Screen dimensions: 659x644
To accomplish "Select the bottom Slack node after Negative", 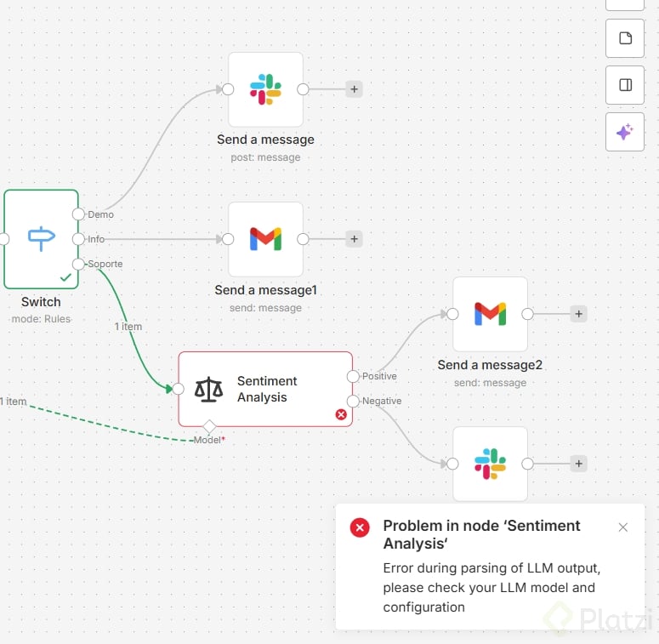I will (490, 464).
